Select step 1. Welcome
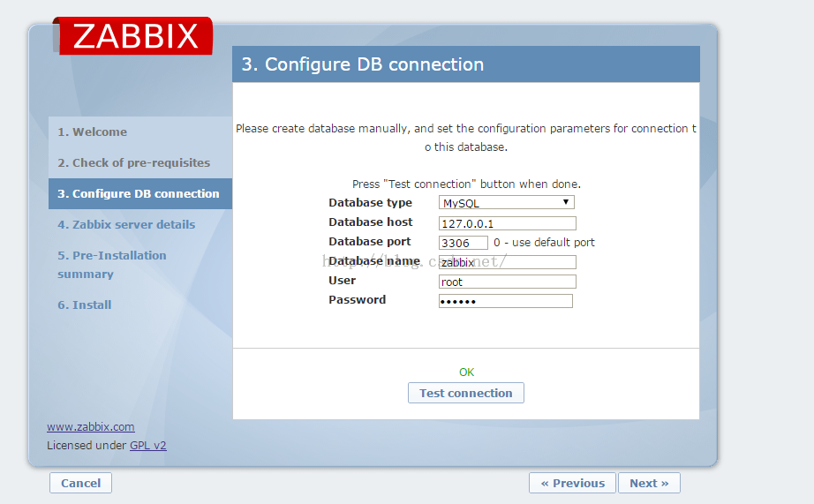814x504 pixels. pyautogui.click(x=93, y=132)
